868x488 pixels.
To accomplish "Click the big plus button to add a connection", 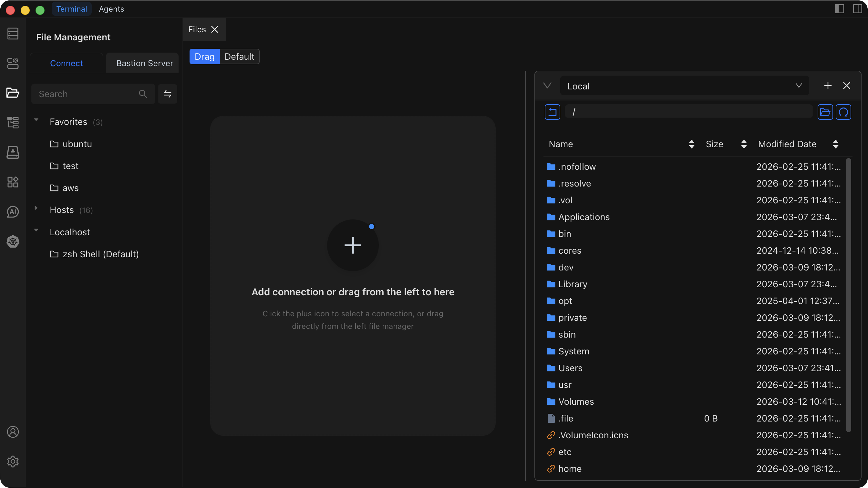I will [352, 245].
